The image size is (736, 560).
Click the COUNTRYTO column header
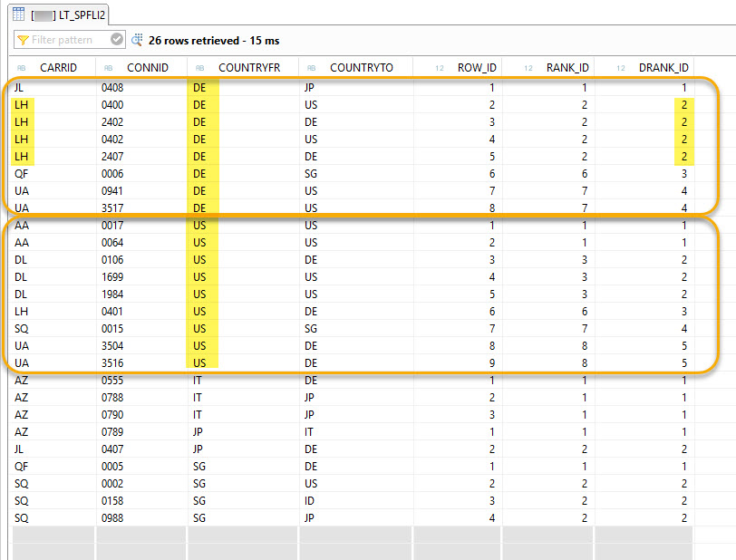[361, 68]
